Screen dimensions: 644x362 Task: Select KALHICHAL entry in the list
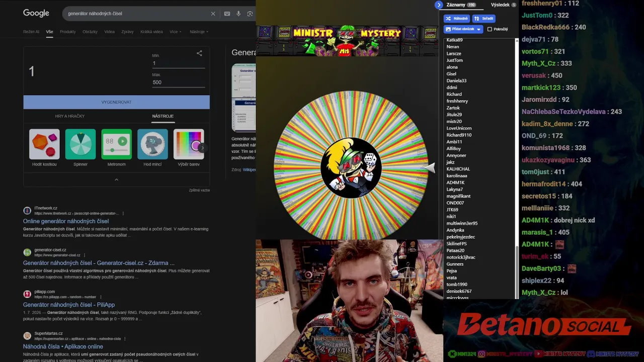coord(458,169)
